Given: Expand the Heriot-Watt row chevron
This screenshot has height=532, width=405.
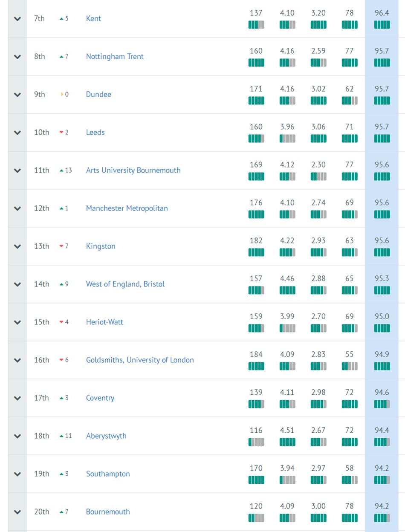Looking at the screenshot, I should coord(17,322).
